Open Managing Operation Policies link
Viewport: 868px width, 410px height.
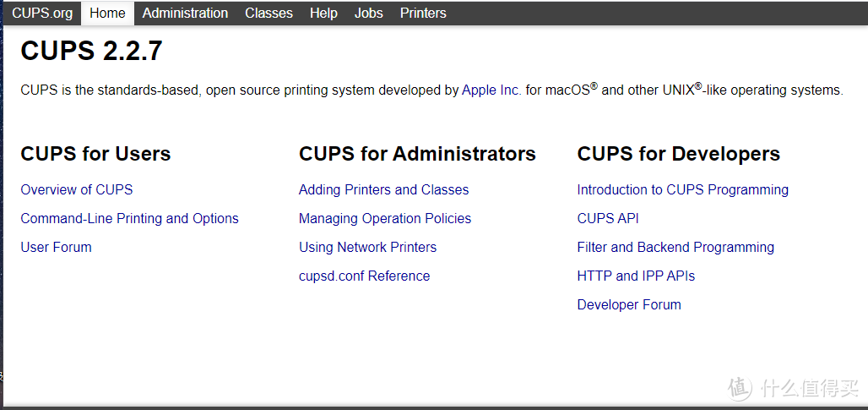click(x=385, y=218)
